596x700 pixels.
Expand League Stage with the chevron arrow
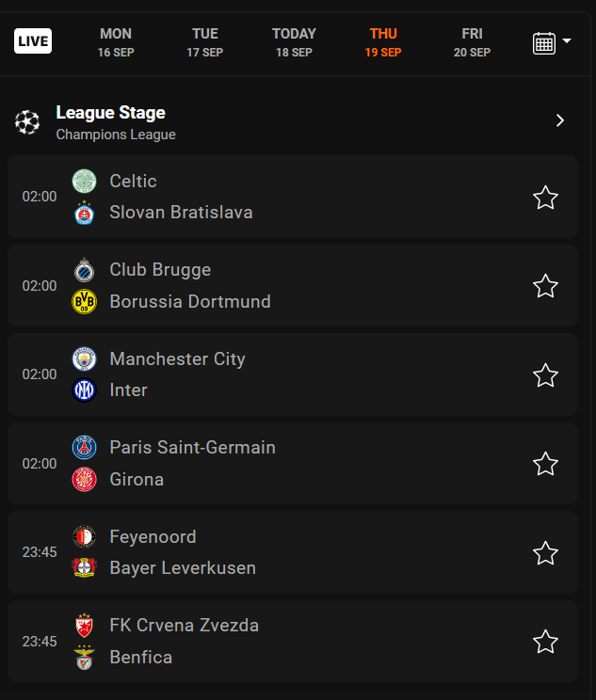560,120
